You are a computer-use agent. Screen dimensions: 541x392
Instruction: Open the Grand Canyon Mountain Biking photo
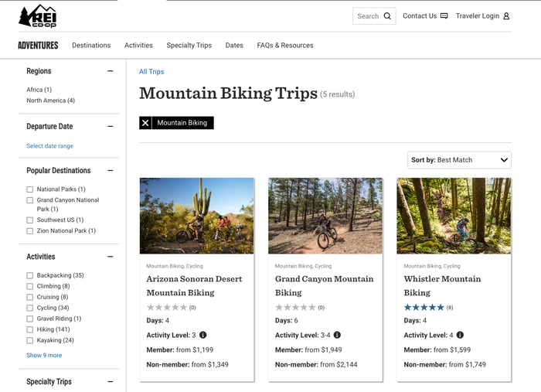point(325,216)
